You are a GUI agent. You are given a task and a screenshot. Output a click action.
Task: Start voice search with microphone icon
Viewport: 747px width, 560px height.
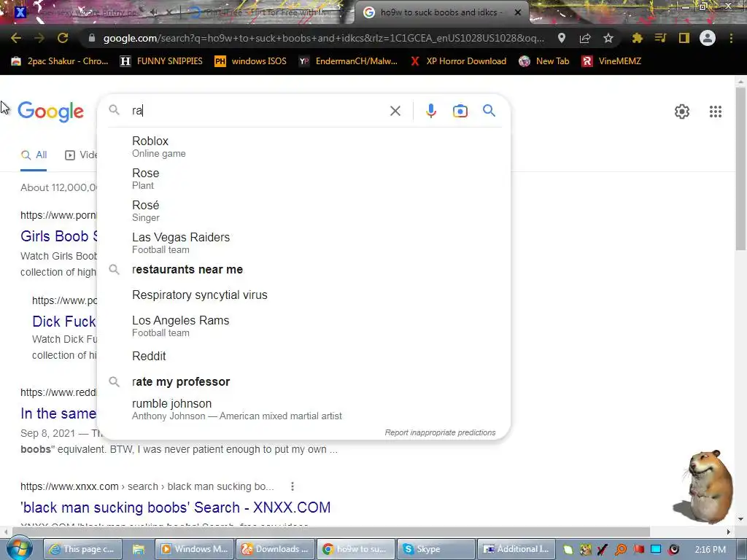coord(430,111)
